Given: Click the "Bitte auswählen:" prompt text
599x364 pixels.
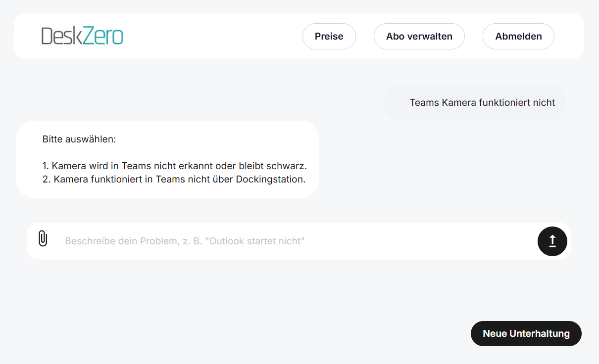Looking at the screenshot, I should [x=79, y=139].
